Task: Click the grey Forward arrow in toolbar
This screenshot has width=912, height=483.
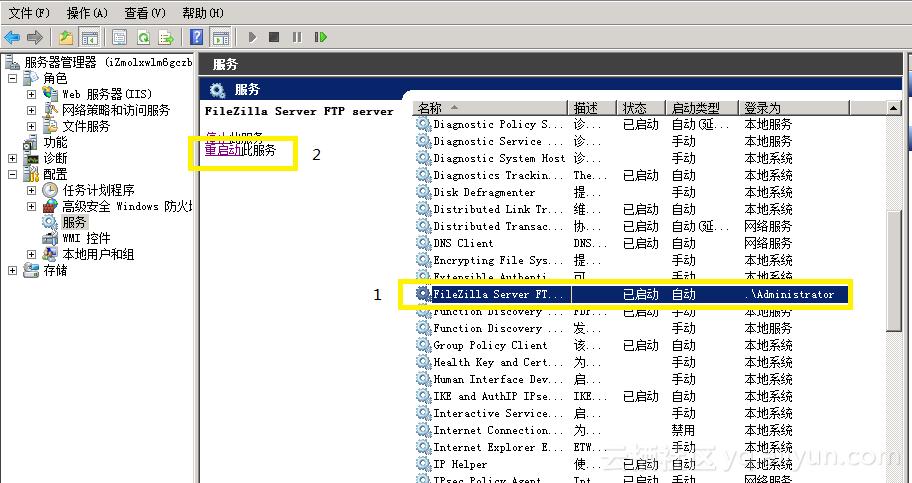Action: point(35,37)
